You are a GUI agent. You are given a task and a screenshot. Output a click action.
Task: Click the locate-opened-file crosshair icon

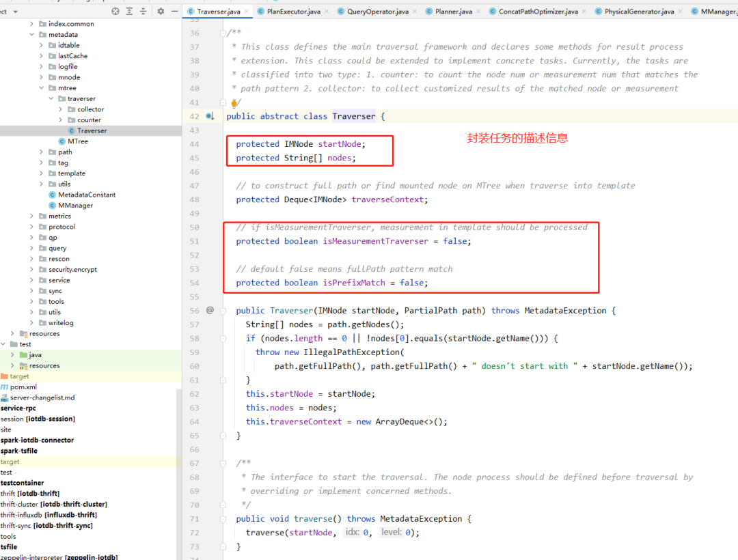coord(115,12)
